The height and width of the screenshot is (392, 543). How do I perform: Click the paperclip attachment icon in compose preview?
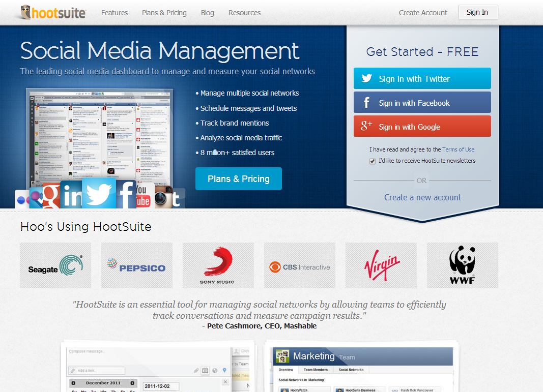tap(196, 371)
